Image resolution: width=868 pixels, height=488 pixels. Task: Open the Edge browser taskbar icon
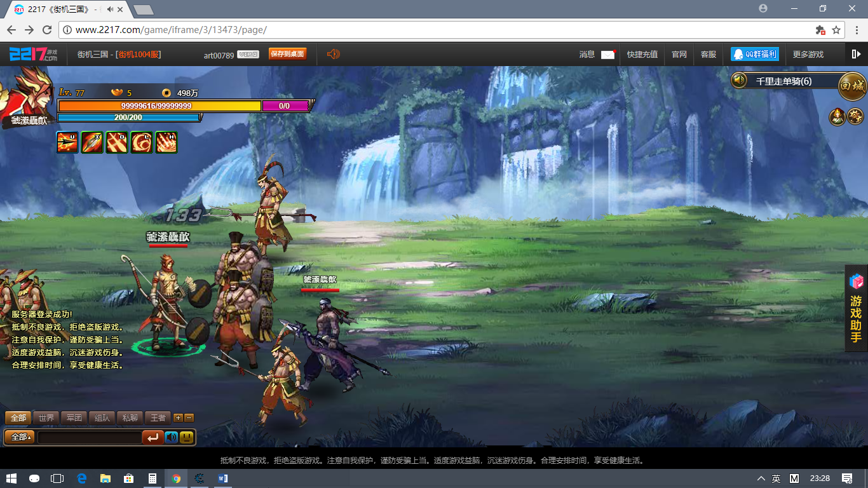coord(82,478)
